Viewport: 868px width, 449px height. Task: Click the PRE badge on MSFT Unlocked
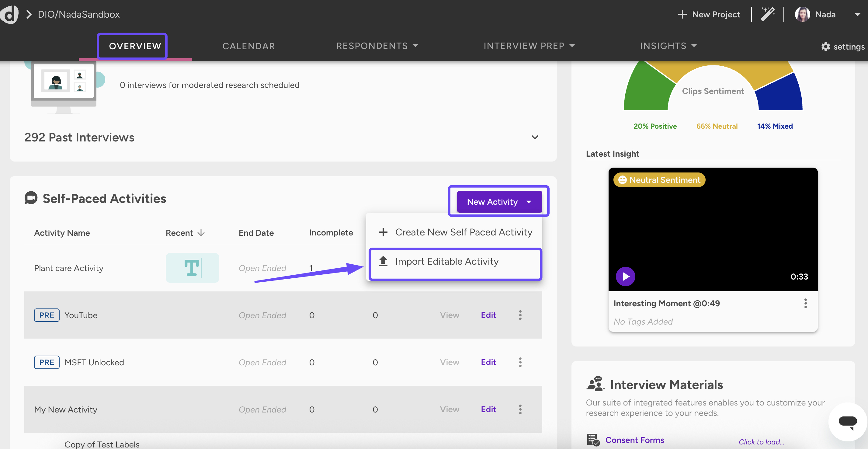point(47,362)
